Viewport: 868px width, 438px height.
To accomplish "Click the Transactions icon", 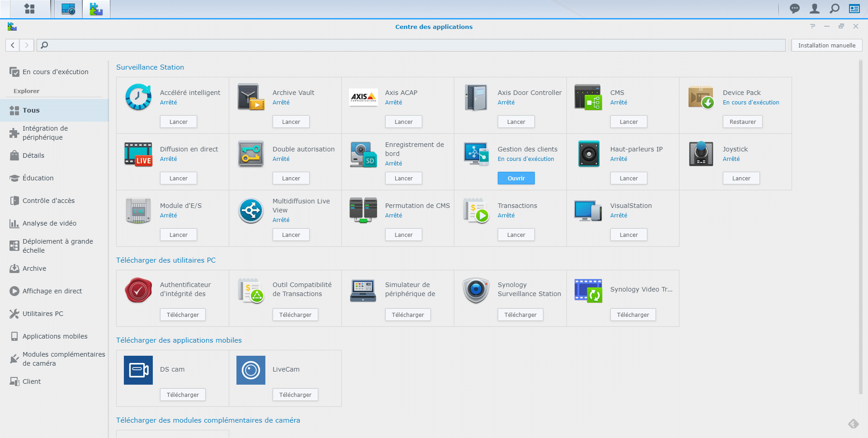I will (476, 210).
